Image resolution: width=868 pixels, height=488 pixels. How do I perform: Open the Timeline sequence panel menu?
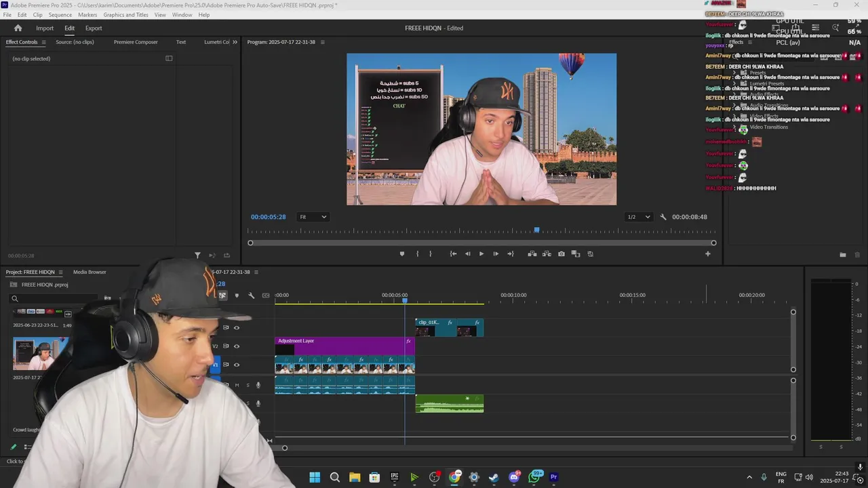pyautogui.click(x=256, y=272)
